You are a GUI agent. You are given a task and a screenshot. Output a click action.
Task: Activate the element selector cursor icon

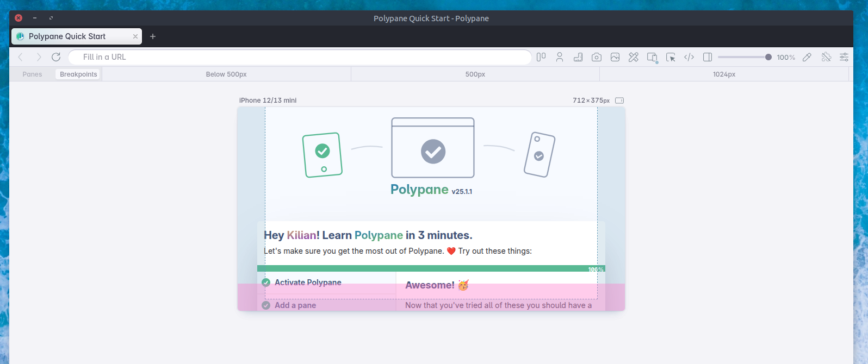click(671, 57)
